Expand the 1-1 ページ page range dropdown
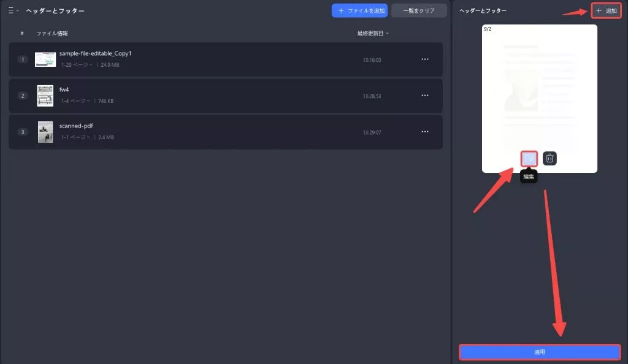This screenshot has height=364, width=628. tap(75, 137)
